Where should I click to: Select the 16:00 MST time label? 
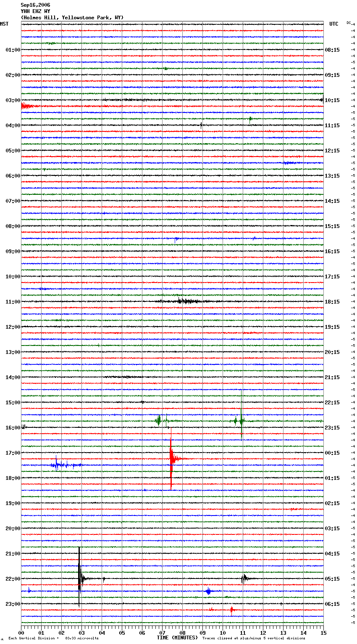coord(13,428)
